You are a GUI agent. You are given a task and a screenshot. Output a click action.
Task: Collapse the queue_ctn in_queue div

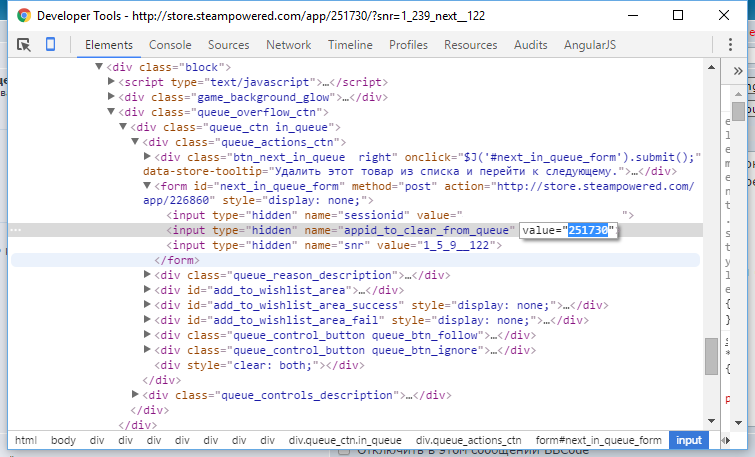point(123,126)
